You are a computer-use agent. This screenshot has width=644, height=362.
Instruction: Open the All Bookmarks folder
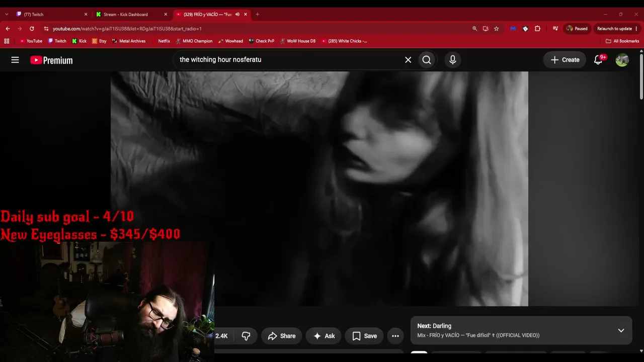(622, 41)
